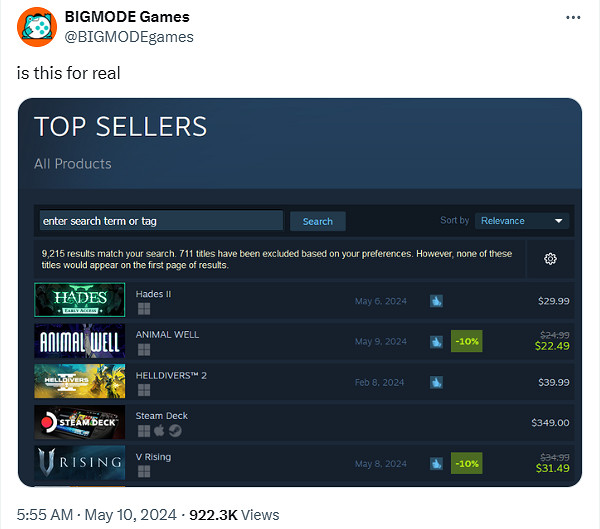Click the review icon on the Hades II row
The width and height of the screenshot is (600, 529).
point(437,300)
